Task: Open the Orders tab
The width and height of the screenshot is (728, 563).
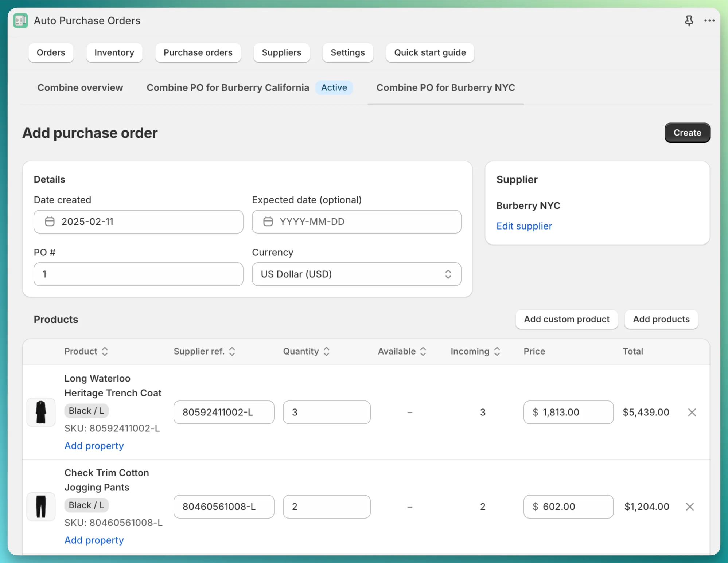Action: pos(51,52)
